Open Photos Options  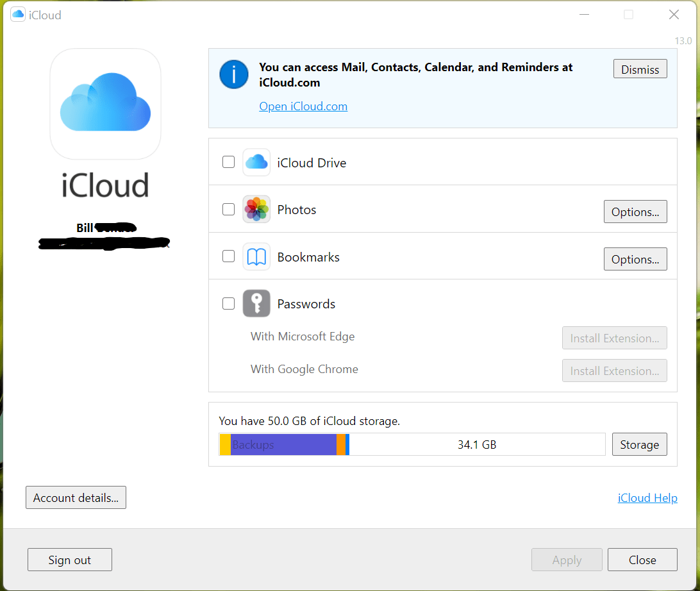click(635, 212)
